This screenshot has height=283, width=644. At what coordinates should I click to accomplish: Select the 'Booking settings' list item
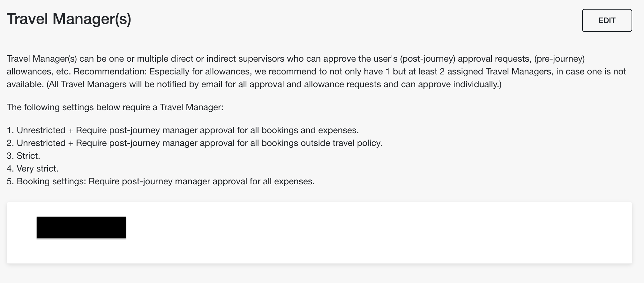(x=161, y=181)
